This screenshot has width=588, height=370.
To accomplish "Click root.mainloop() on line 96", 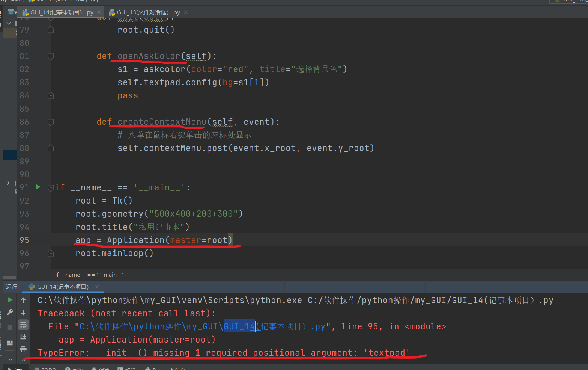I will point(114,253).
